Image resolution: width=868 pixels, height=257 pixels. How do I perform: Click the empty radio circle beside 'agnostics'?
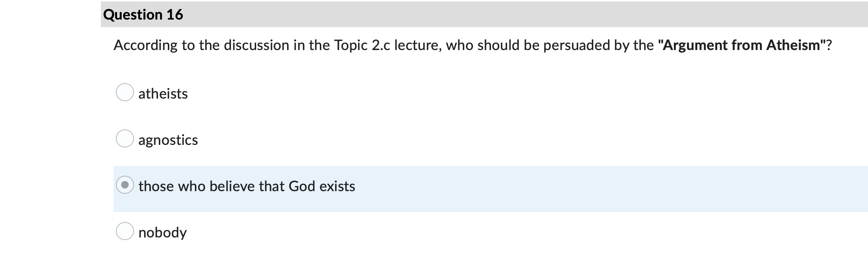(126, 139)
